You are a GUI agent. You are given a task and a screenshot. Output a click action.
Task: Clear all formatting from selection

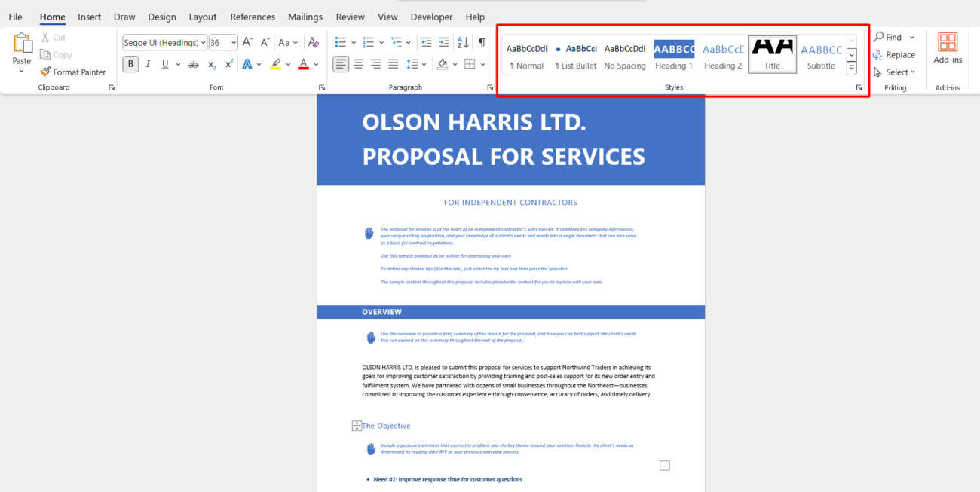click(314, 42)
